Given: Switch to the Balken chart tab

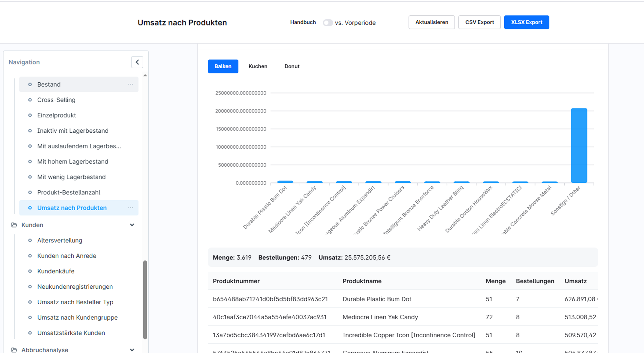Looking at the screenshot, I should [223, 66].
